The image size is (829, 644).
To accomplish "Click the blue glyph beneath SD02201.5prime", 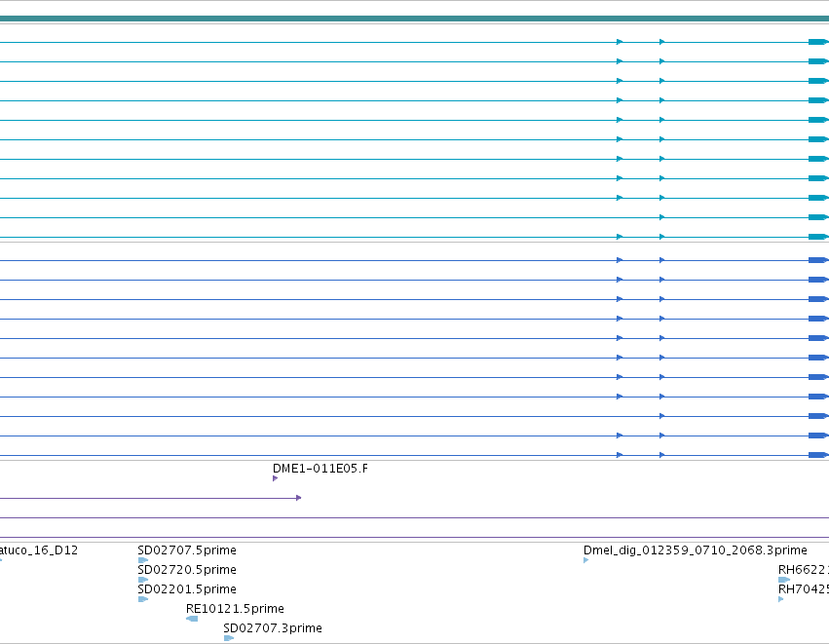I will 143,599.
